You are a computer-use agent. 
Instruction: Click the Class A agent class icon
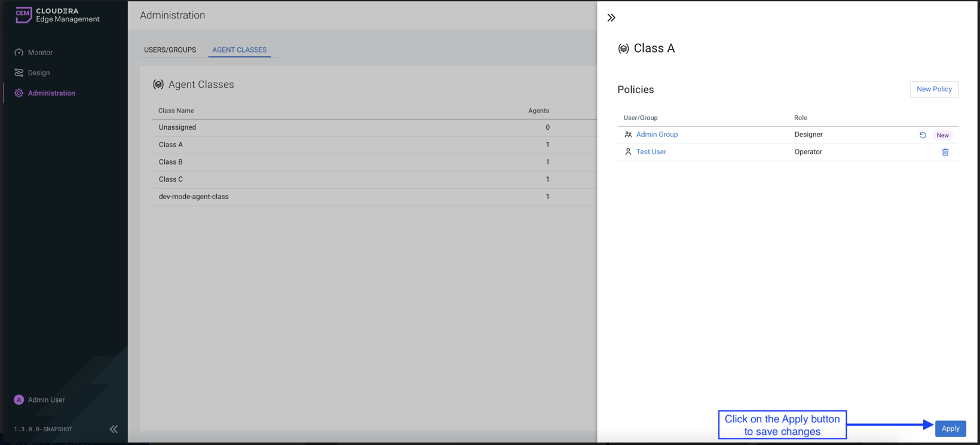(x=623, y=49)
